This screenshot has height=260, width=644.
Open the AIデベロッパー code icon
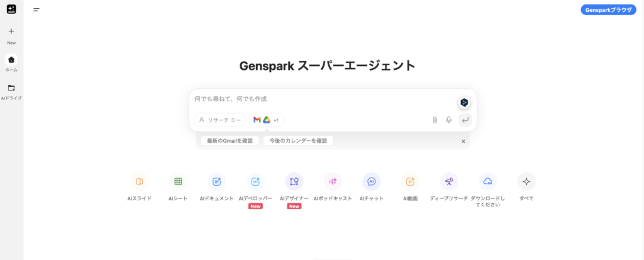tap(255, 181)
